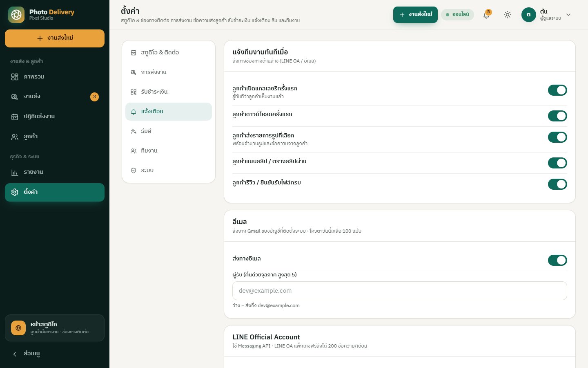The width and height of the screenshot is (588, 368).
Task: Open ภาพรวม dashboard in sidebar
Action: (x=55, y=77)
